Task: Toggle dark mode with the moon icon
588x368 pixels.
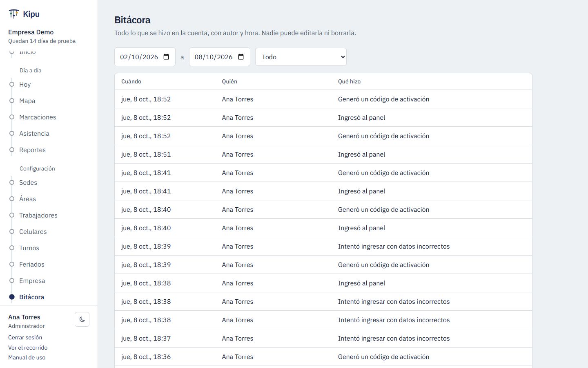Action: pyautogui.click(x=82, y=319)
